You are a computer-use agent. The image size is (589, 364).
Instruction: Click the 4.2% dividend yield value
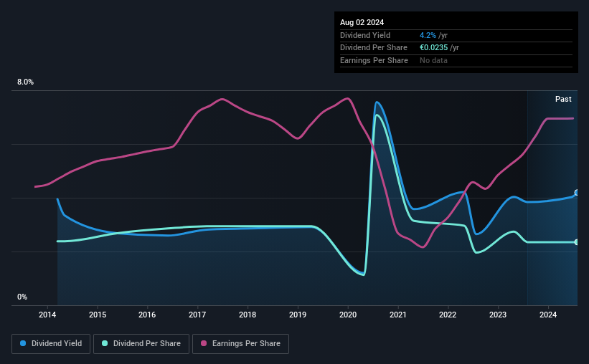[x=428, y=35]
